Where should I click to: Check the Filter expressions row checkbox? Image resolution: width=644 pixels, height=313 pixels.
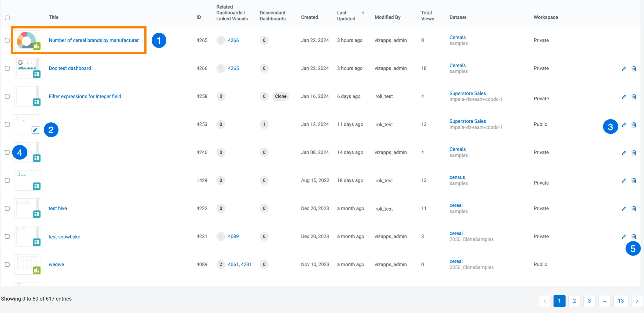[x=7, y=96]
